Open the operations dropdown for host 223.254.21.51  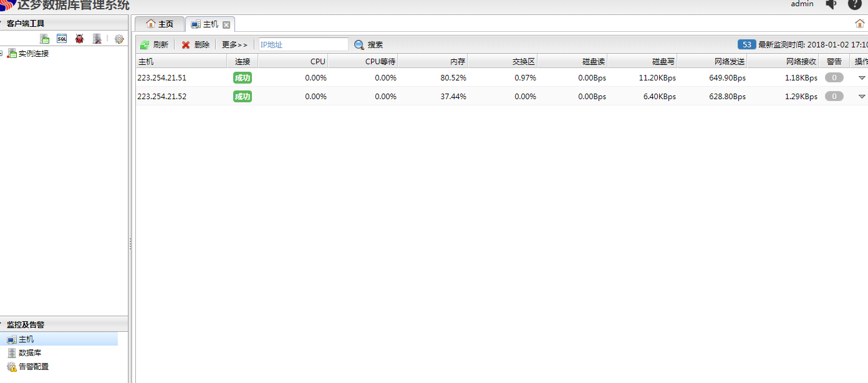pyautogui.click(x=862, y=78)
